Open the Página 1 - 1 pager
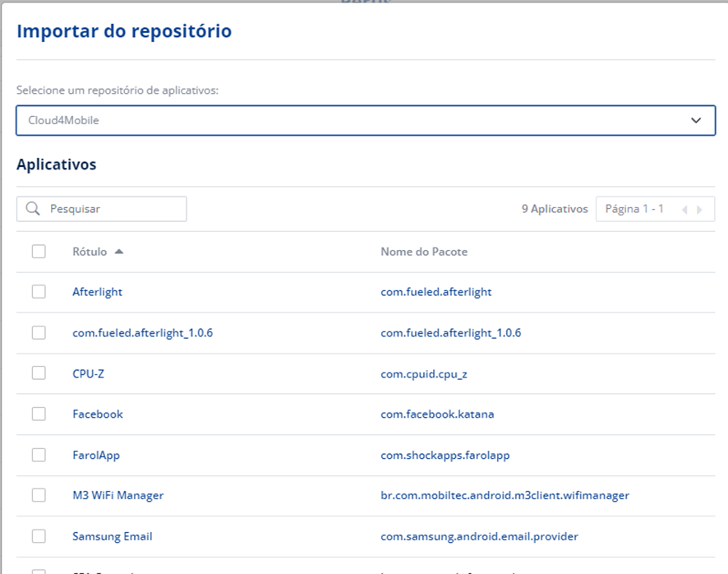 [x=634, y=209]
